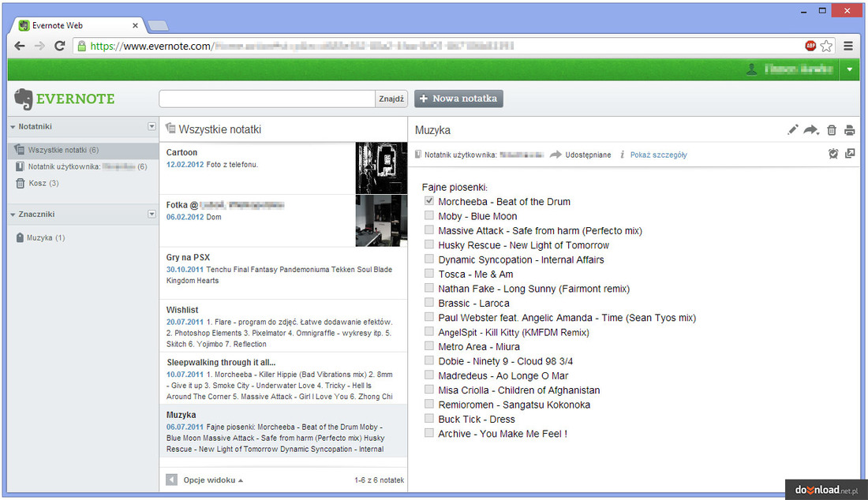Create a note with Nowa notatka
This screenshot has width=868, height=500.
pos(458,99)
